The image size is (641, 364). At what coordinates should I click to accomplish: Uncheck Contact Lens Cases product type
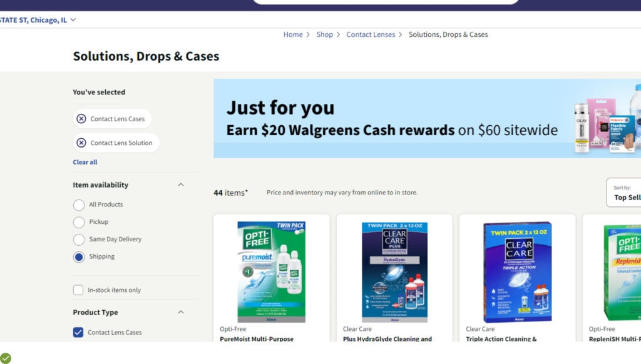(78, 333)
